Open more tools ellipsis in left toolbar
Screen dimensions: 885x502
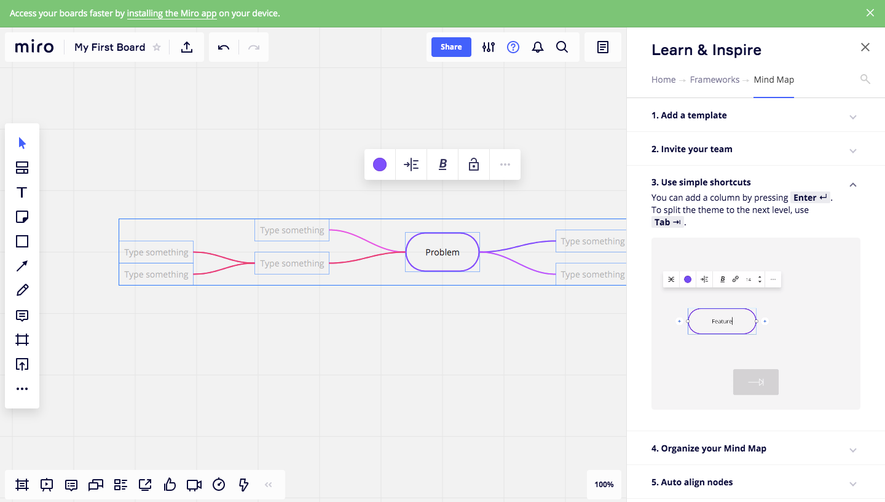click(x=22, y=389)
